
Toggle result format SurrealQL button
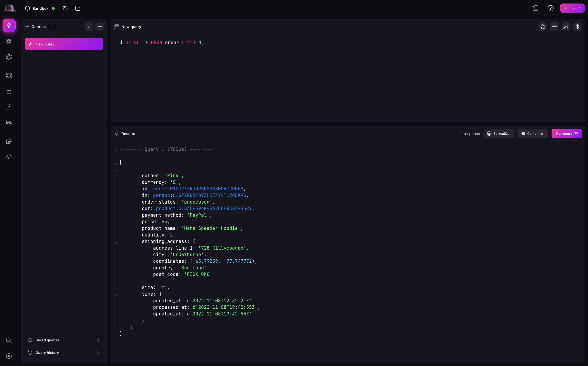point(498,134)
